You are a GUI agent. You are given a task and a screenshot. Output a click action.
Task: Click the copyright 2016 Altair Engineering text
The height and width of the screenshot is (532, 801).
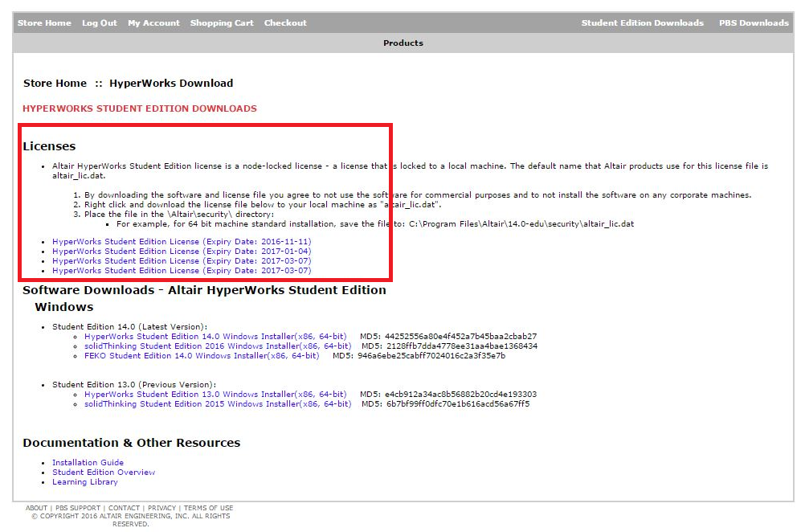point(131,520)
